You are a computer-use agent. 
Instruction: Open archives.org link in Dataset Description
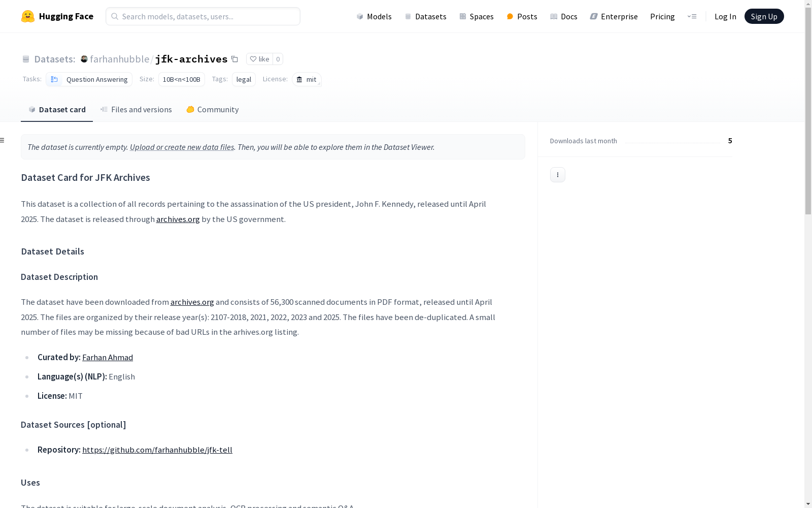pos(192,302)
